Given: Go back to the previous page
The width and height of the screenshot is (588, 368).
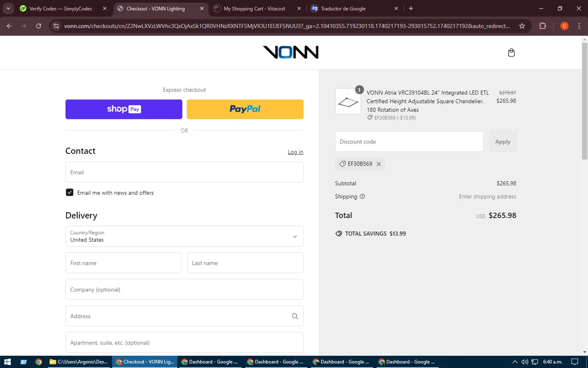Looking at the screenshot, I should point(9,26).
